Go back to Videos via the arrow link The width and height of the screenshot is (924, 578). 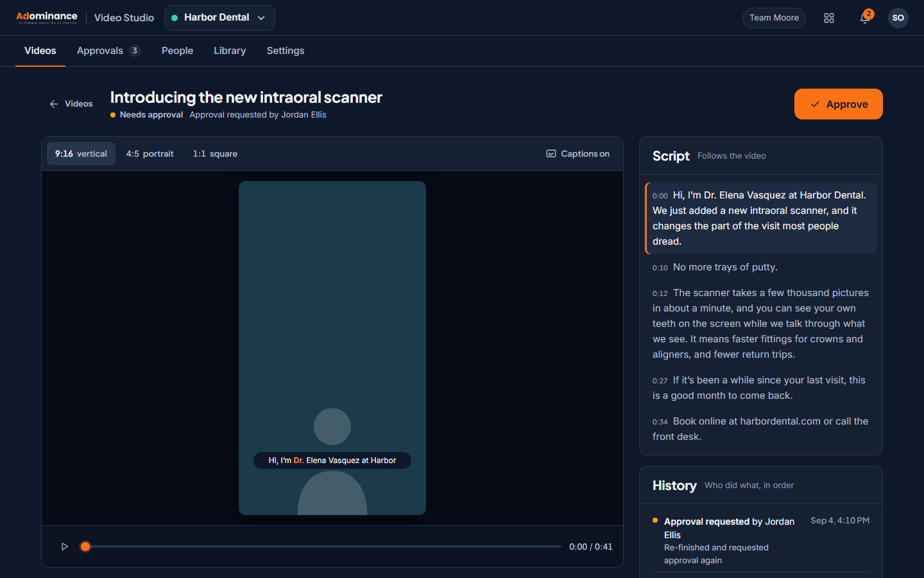71,103
